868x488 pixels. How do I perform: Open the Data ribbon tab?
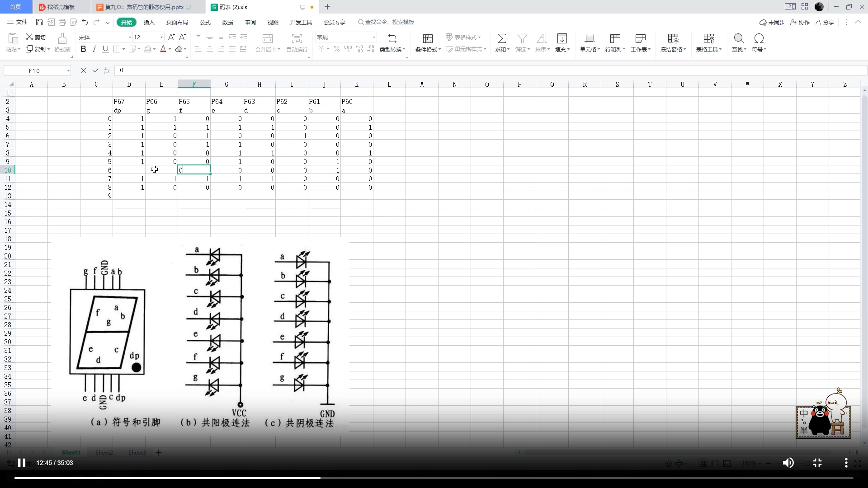[x=228, y=22]
